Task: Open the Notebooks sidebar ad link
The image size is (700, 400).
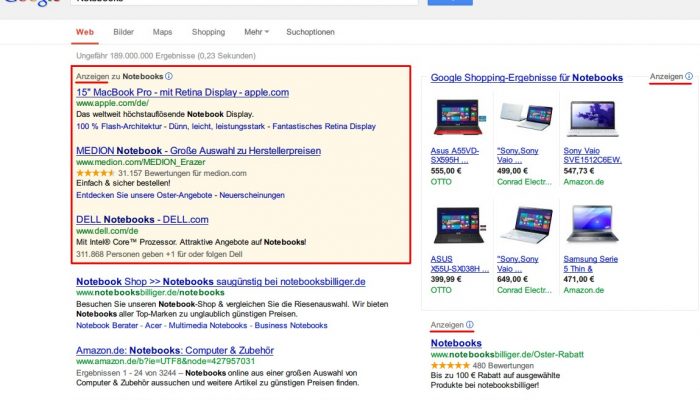Action: pos(456,343)
